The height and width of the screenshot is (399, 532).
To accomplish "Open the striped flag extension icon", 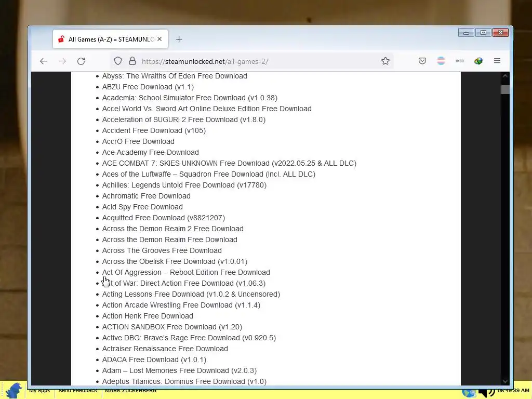I will (441, 61).
